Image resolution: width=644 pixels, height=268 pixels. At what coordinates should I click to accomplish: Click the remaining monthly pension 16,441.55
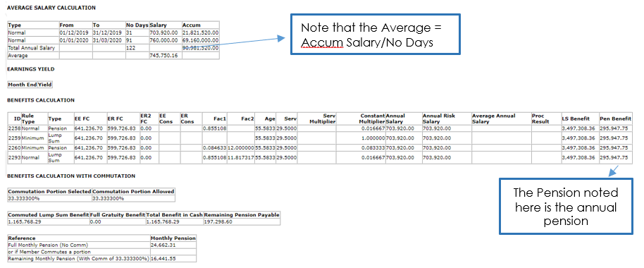(x=162, y=259)
